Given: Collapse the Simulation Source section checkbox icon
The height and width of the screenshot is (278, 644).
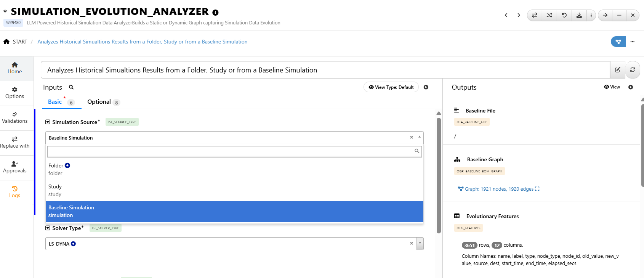Looking at the screenshot, I should click(48, 122).
